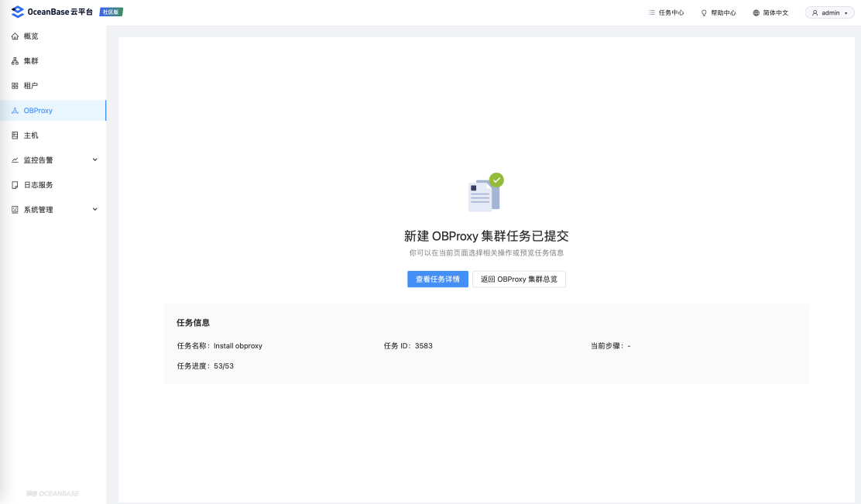Click the 新建 OBProxy 集群任务已提交 title
861x504 pixels.
click(486, 236)
